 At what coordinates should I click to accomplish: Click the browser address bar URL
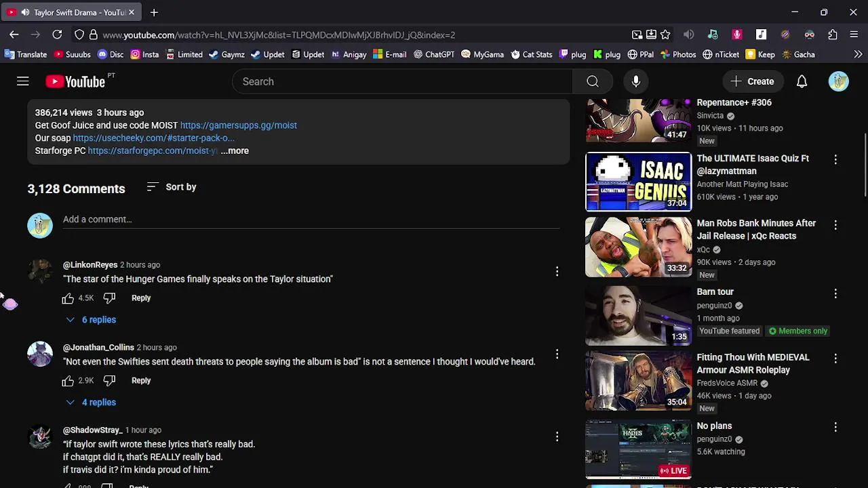point(279,35)
